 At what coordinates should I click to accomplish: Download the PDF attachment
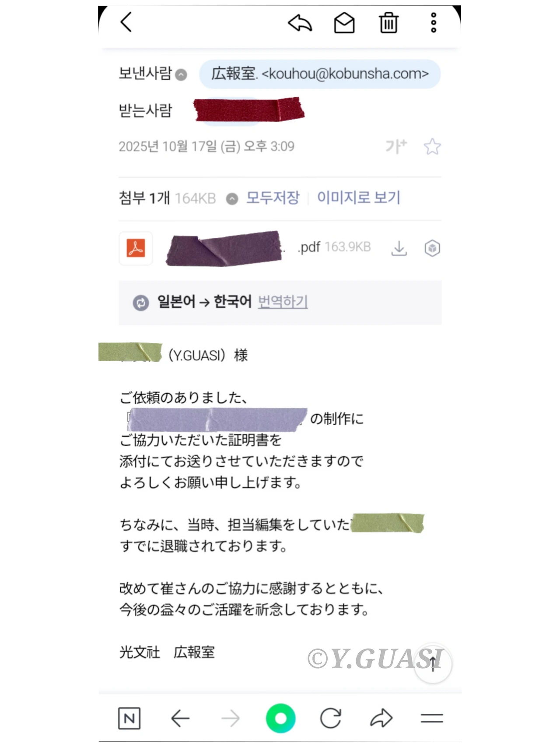pos(399,248)
